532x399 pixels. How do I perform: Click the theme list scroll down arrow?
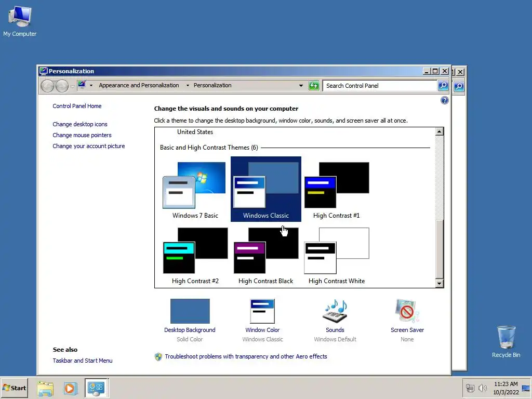click(x=440, y=283)
